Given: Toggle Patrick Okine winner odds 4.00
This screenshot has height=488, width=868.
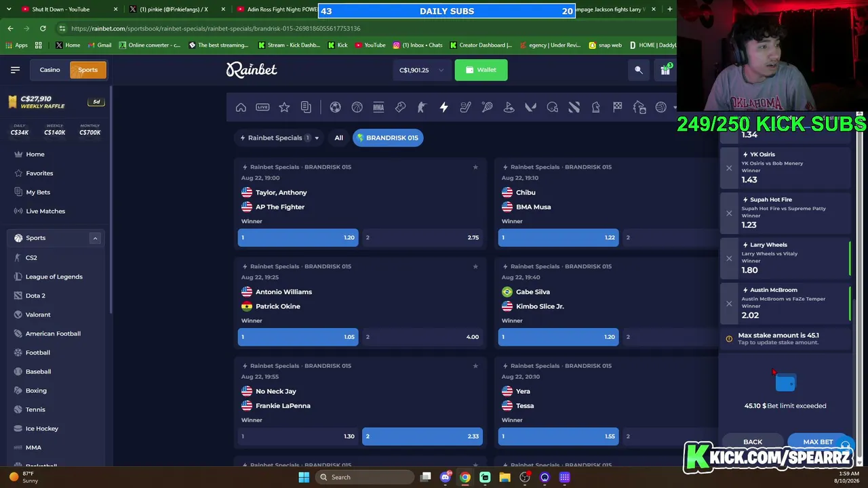Looking at the screenshot, I should 422,337.
